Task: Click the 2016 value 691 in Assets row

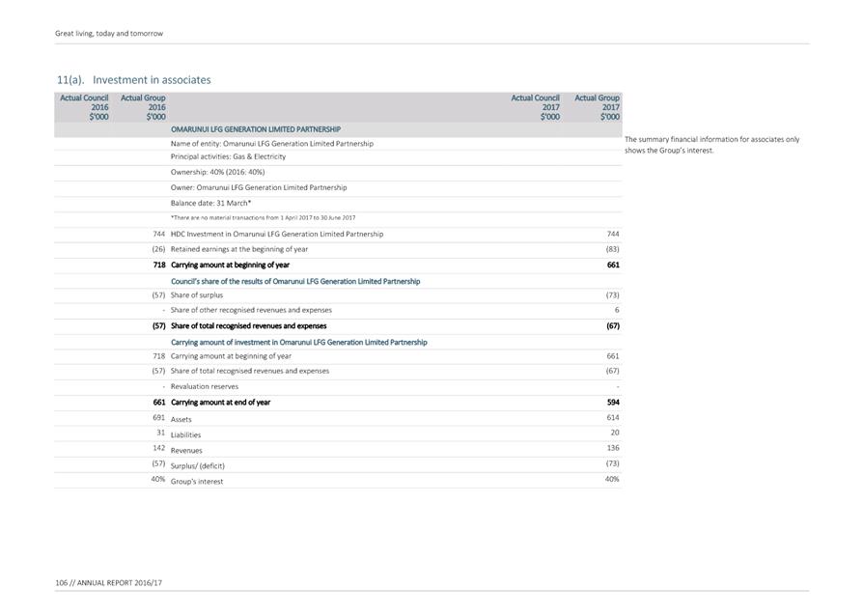Action: click(x=158, y=418)
